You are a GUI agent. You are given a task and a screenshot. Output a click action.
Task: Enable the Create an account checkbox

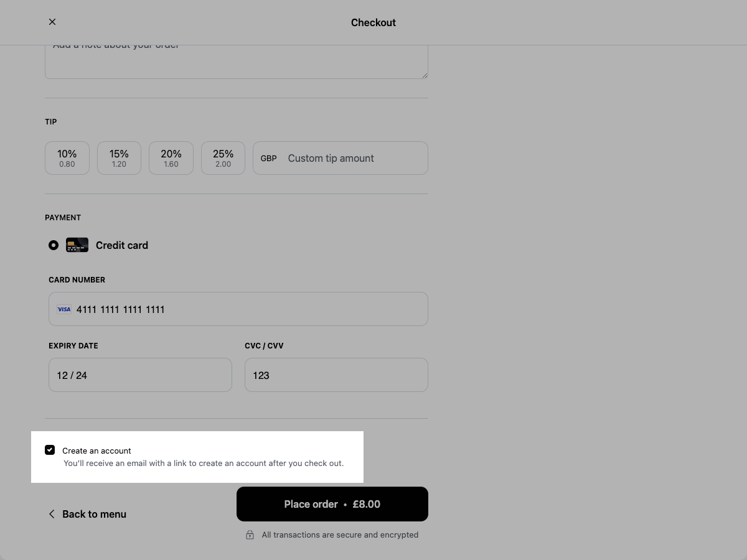tap(50, 450)
